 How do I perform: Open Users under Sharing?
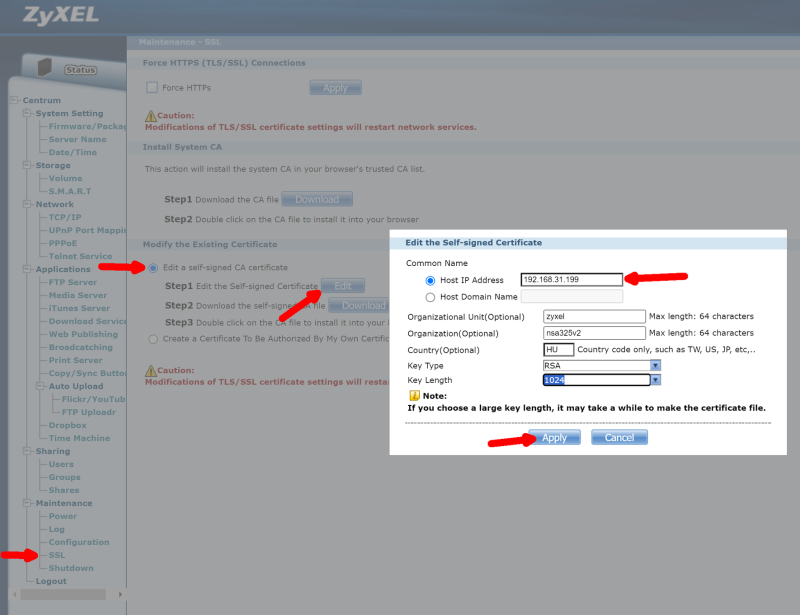[x=61, y=464]
